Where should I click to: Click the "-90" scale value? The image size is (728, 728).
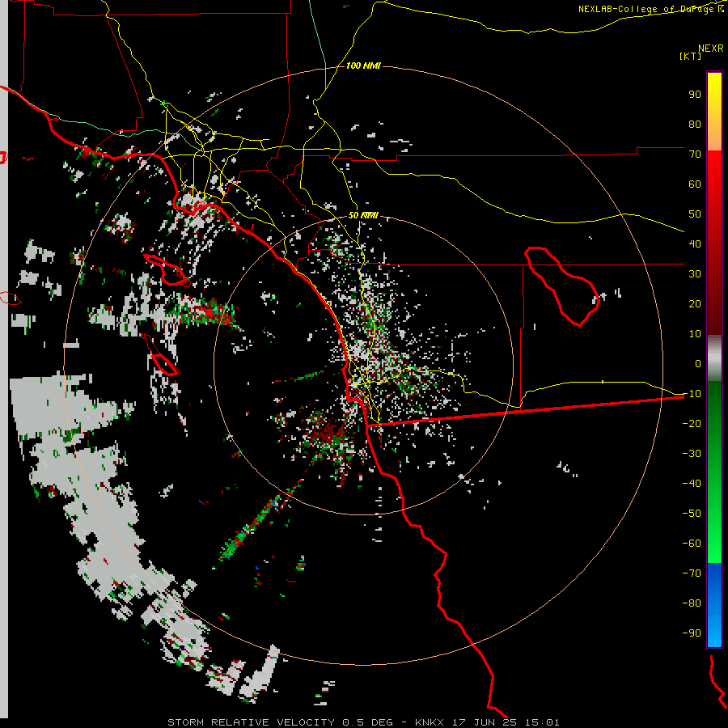tap(692, 633)
